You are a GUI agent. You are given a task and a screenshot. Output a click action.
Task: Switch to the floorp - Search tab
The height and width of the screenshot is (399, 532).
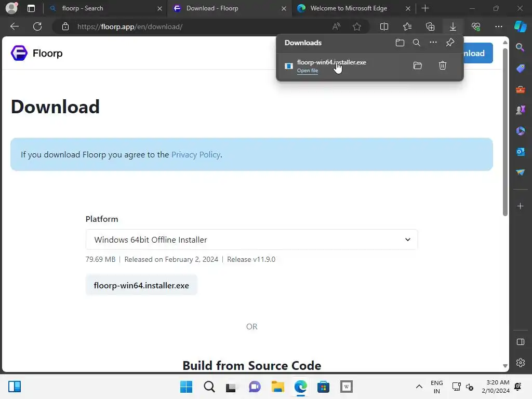coord(105,8)
